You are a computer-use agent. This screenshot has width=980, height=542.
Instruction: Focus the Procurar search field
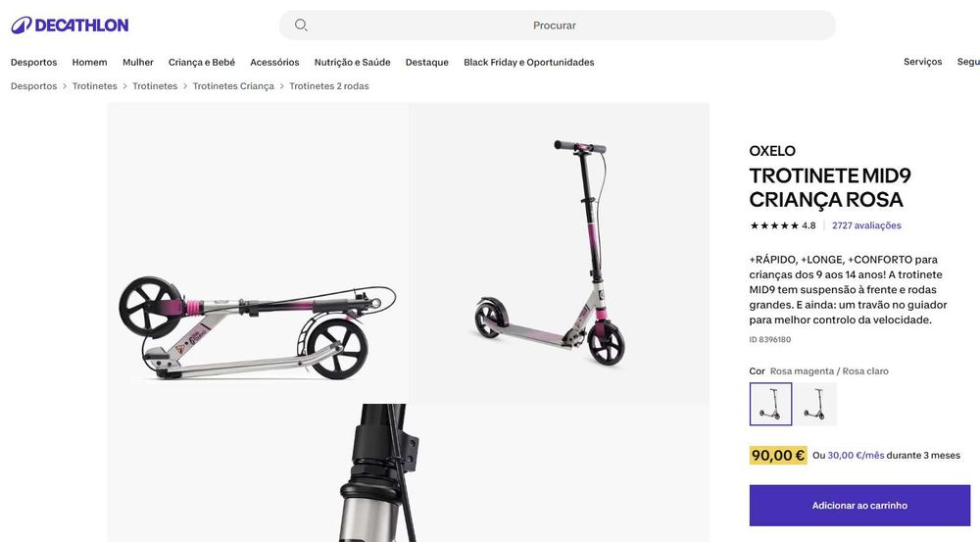coord(557,25)
